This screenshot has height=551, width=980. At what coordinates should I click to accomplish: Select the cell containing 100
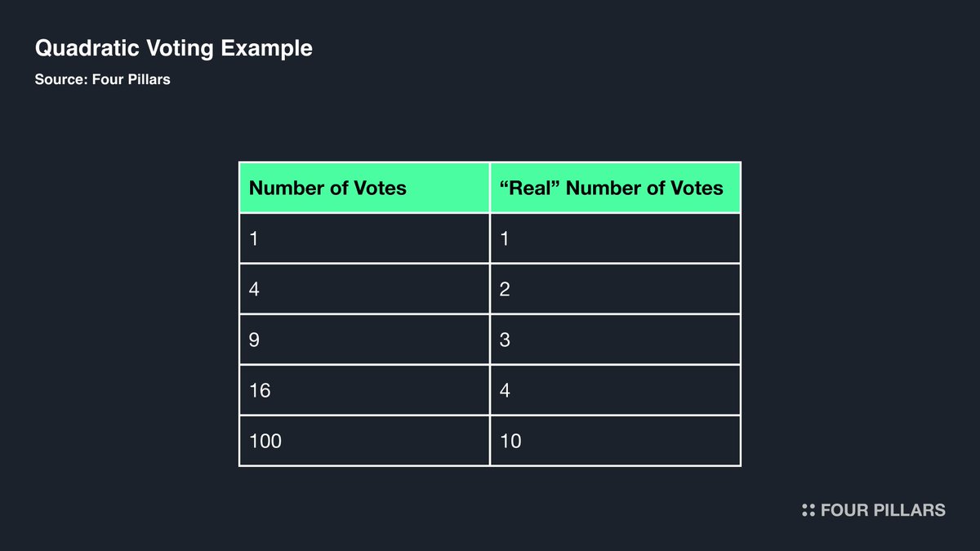364,441
